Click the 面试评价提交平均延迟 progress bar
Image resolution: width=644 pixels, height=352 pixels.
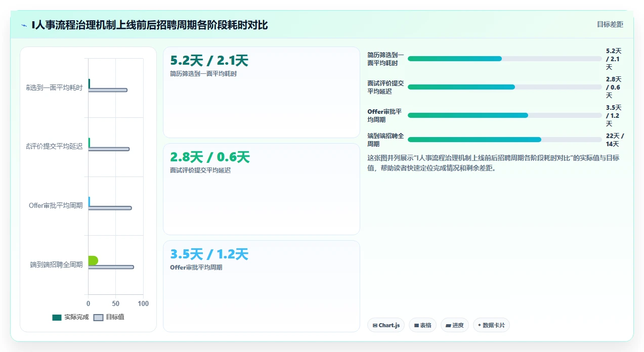click(505, 87)
